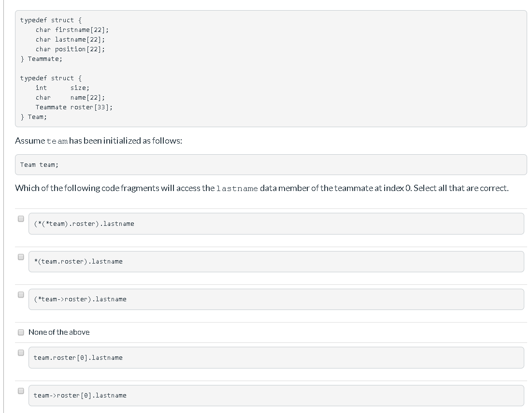Check the "team->roster[0].lastname" answer checkbox
532x413 pixels.
[x=20, y=390]
